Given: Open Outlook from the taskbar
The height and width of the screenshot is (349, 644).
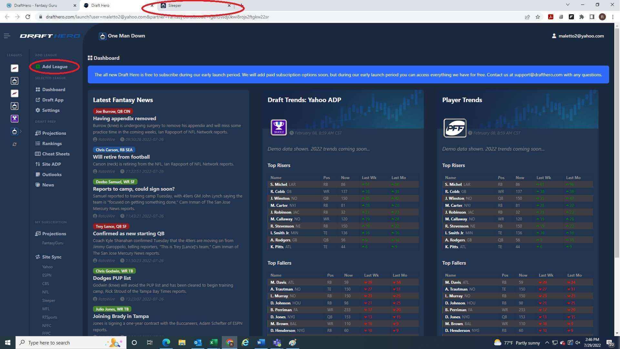Looking at the screenshot, I should coord(198,343).
